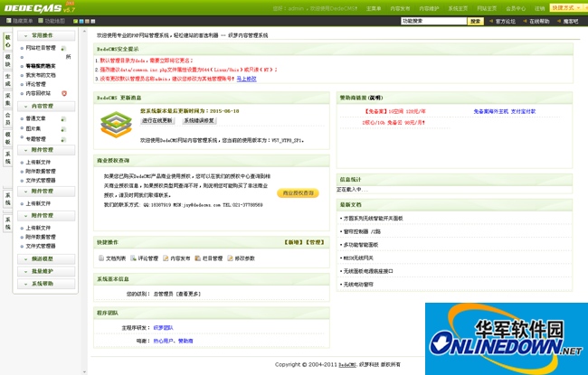Open the 赞助商 link in 程序团队
Screen dimensions: 588x375
pos(185,341)
